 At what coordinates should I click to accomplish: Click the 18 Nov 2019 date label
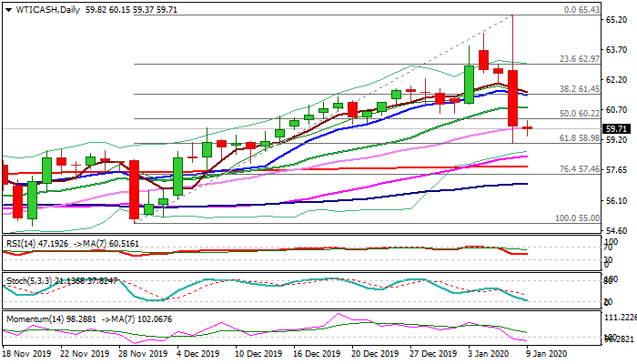[25, 353]
